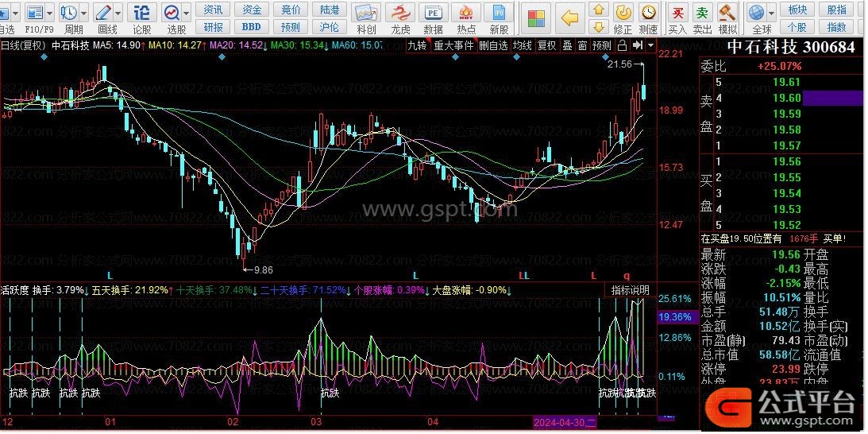Open the 测速 speed test clock icon

[648, 12]
